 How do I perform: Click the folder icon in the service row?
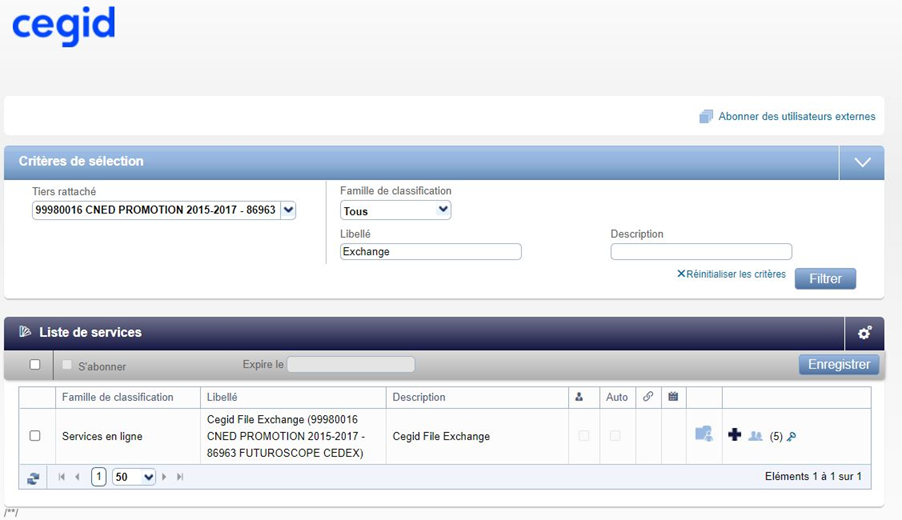[704, 435]
